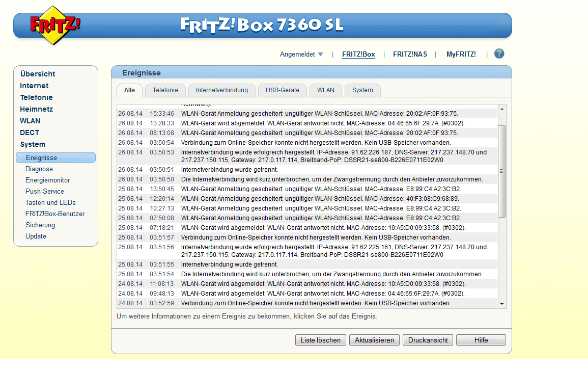Viewport: 588px width, 370px height.
Task: Select Energiemonitor in the sidebar
Action: [x=48, y=180]
